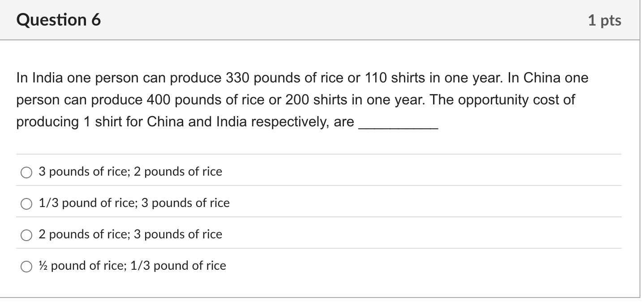Click the first answer's radio circle
This screenshot has height=302, width=644.
click(x=26, y=172)
